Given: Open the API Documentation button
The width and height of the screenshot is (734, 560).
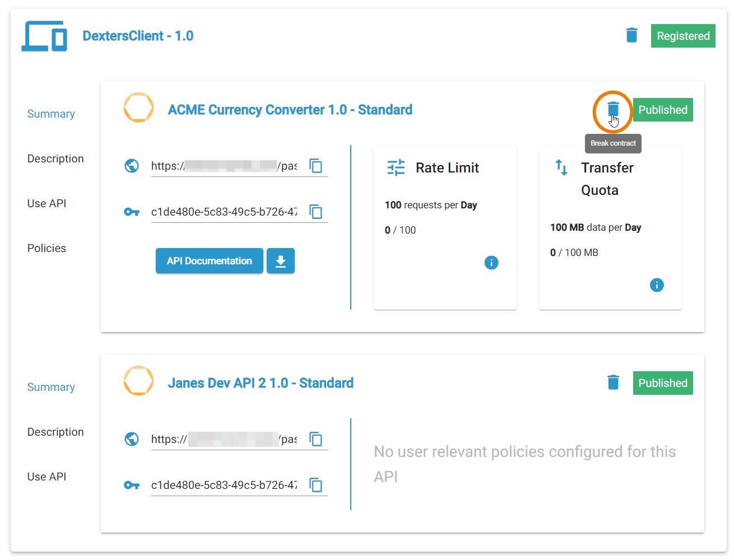Looking at the screenshot, I should [209, 261].
